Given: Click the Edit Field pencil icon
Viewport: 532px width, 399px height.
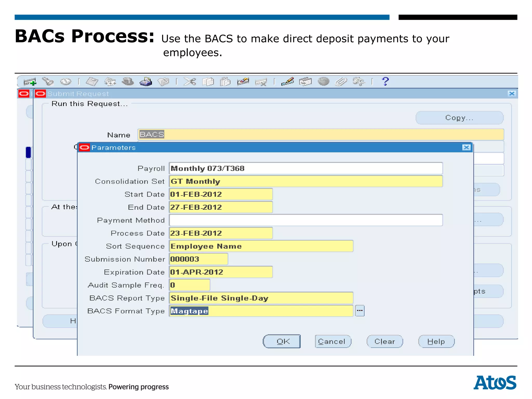Looking at the screenshot, I should (288, 82).
